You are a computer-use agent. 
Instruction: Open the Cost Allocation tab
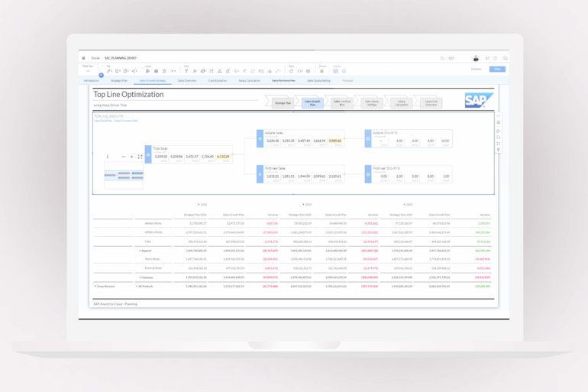218,81
